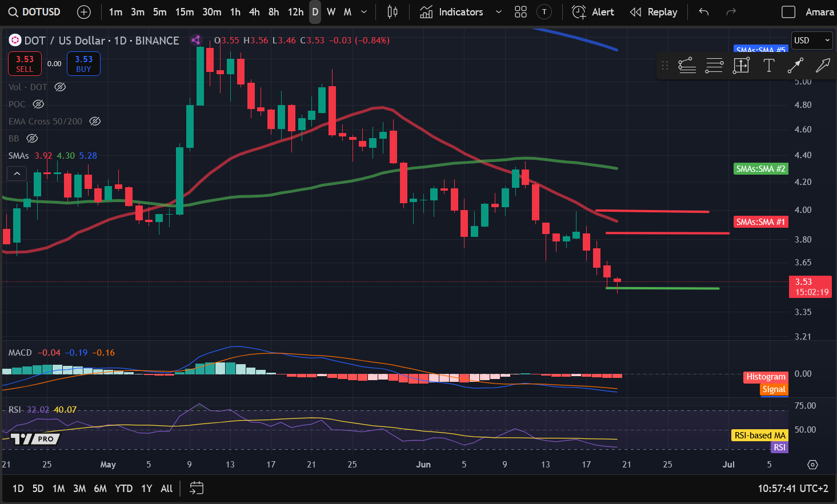The width and height of the screenshot is (837, 504).
Task: Select the trend line tool icon
Action: pos(795,66)
